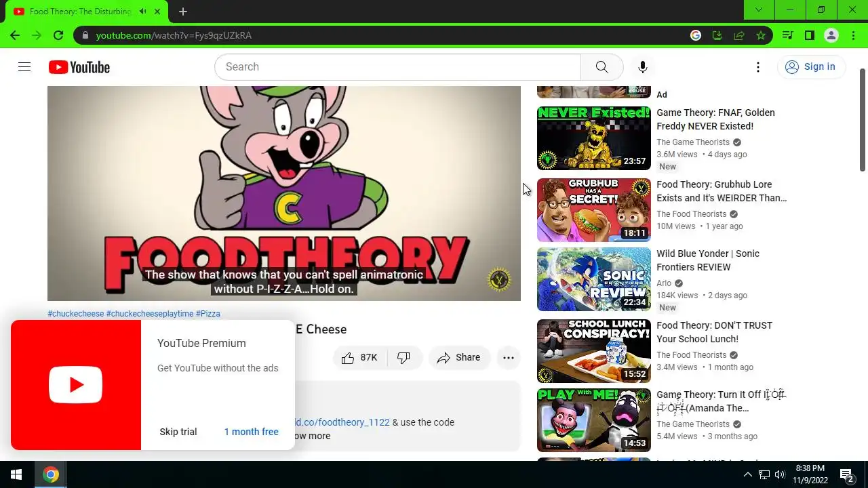Open Chrome from the taskbar
The height and width of the screenshot is (488, 868).
click(x=51, y=474)
